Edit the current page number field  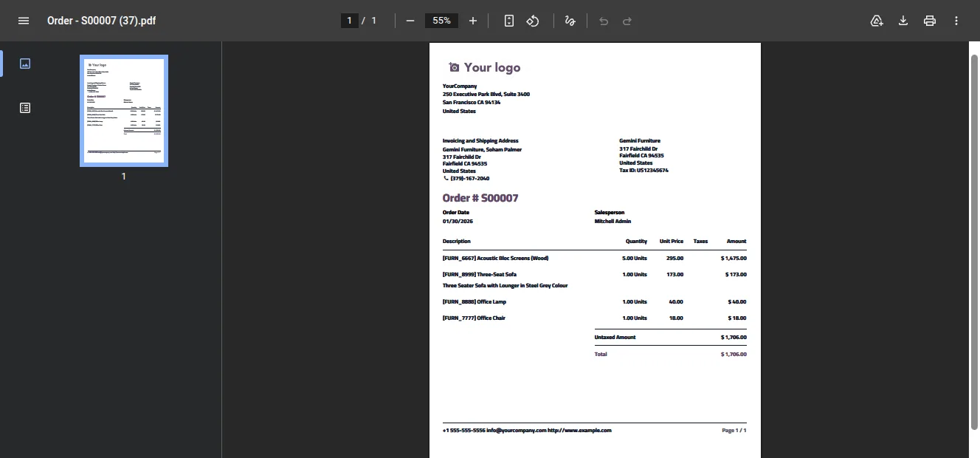coord(350,21)
